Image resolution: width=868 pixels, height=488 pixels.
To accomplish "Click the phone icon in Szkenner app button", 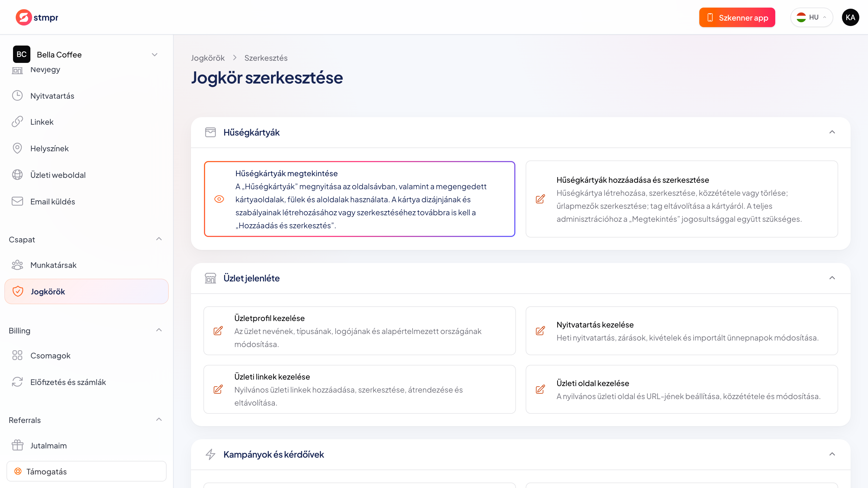I will [x=710, y=18].
